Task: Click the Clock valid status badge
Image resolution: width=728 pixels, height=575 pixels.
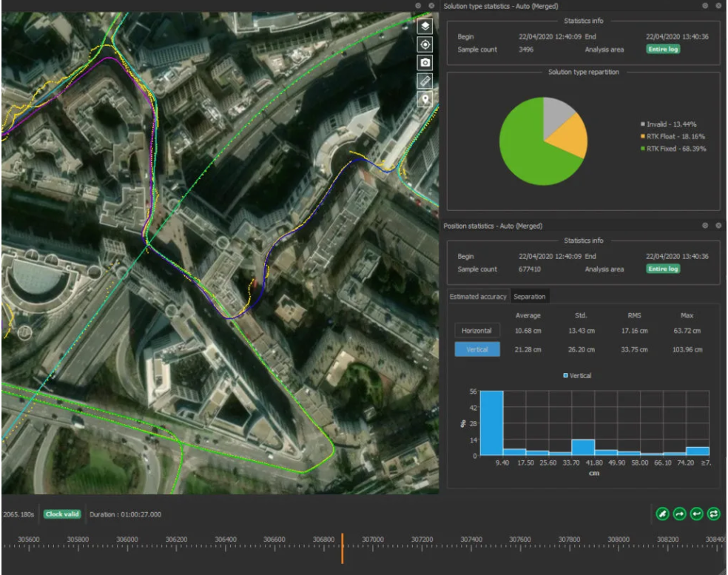Action: click(x=61, y=514)
